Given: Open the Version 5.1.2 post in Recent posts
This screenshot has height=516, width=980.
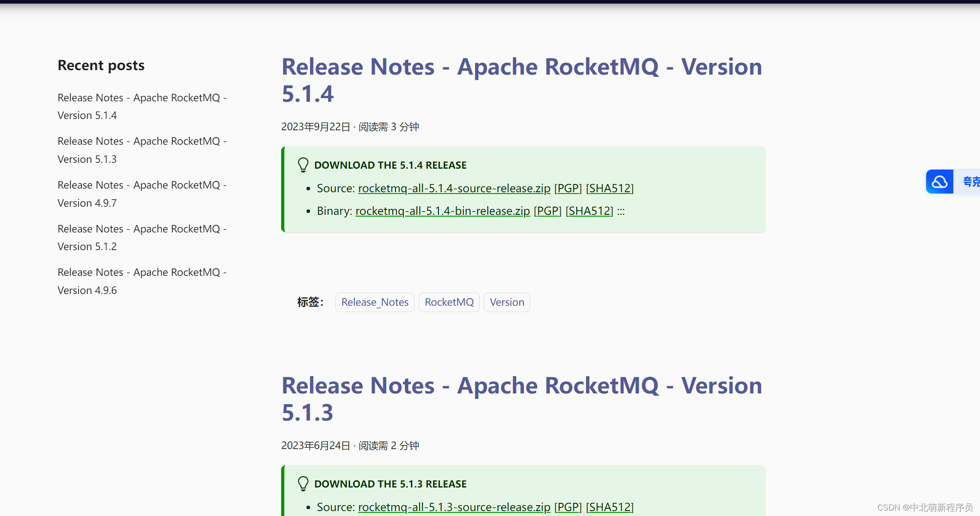Looking at the screenshot, I should [x=142, y=237].
